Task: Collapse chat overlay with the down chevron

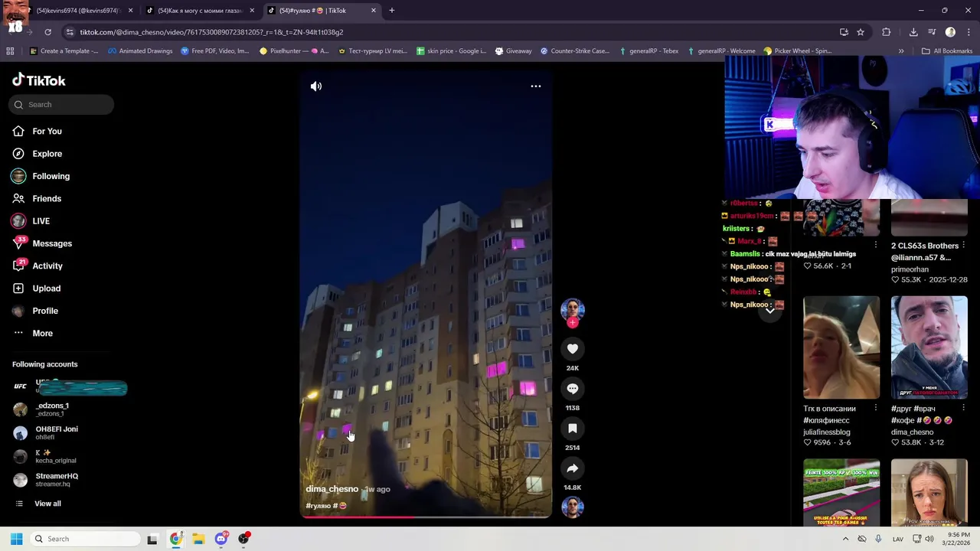Action: (x=769, y=310)
